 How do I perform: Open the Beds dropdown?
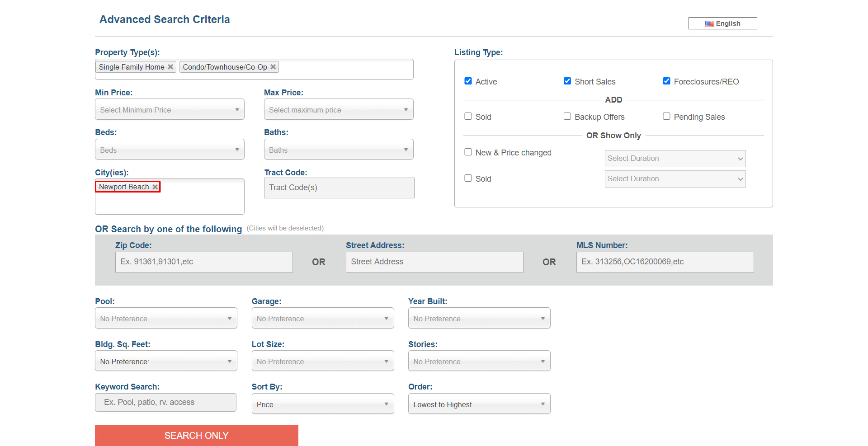pyautogui.click(x=170, y=150)
